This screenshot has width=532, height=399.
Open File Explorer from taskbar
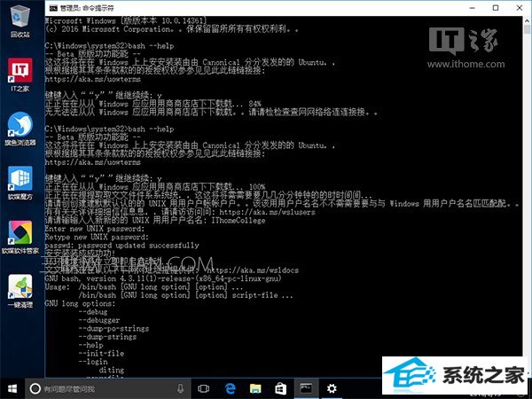(x=255, y=389)
